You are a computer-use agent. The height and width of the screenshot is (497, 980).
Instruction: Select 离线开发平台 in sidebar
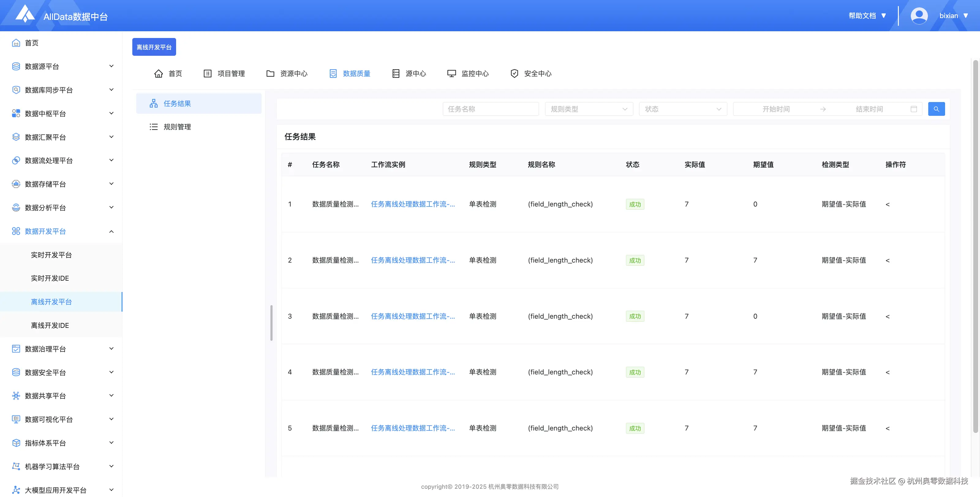click(61, 302)
